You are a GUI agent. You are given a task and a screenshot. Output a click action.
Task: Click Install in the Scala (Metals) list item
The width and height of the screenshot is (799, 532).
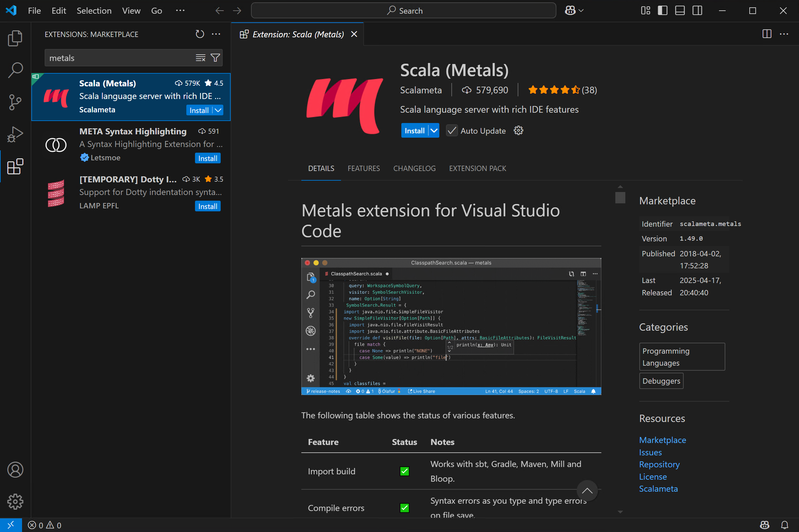tap(199, 110)
